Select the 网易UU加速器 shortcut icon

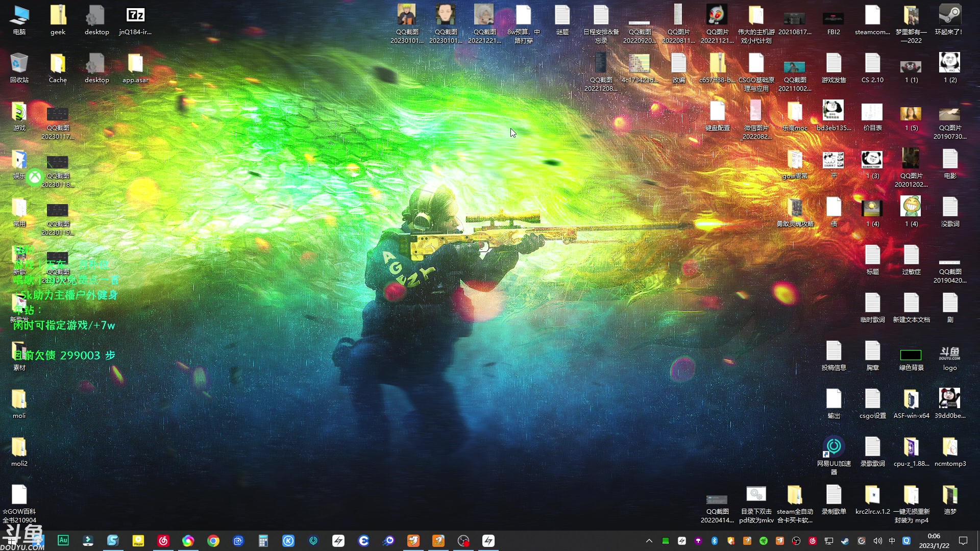click(x=834, y=454)
